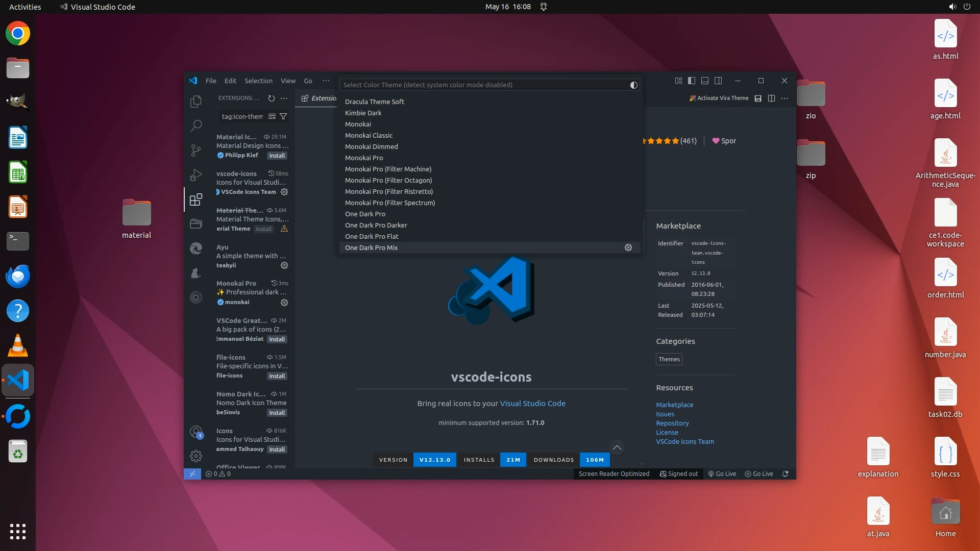Open manage gear for vscode-icons extension
The image size is (980, 551).
click(284, 192)
